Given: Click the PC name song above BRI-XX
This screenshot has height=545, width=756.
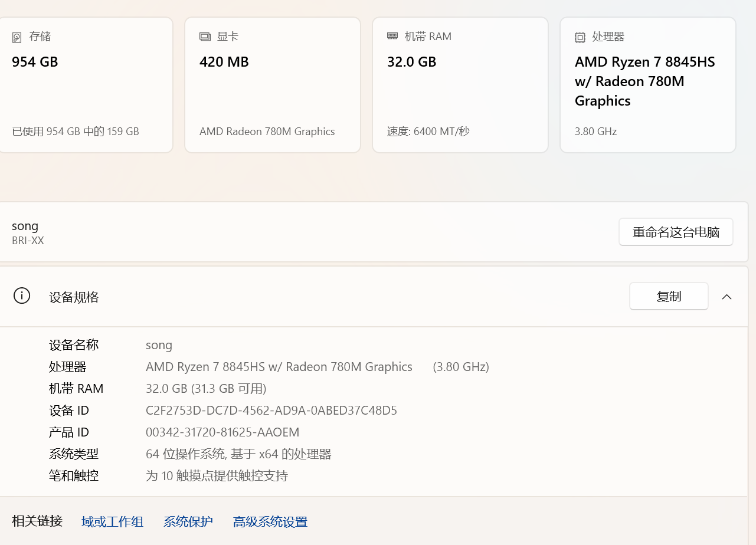Looking at the screenshot, I should [x=25, y=226].
